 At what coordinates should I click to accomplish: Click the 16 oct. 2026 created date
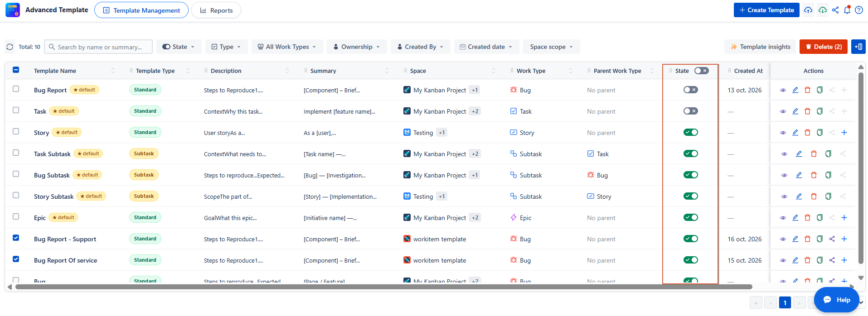[x=745, y=239]
